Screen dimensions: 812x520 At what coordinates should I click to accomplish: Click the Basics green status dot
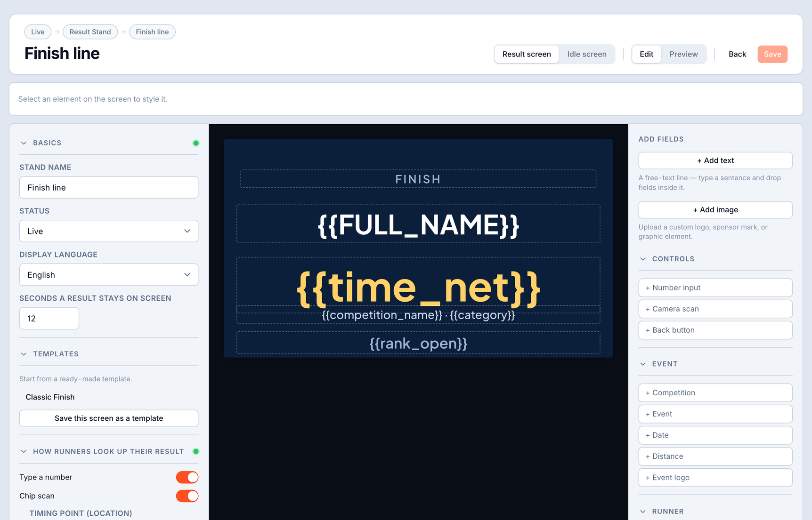(196, 143)
